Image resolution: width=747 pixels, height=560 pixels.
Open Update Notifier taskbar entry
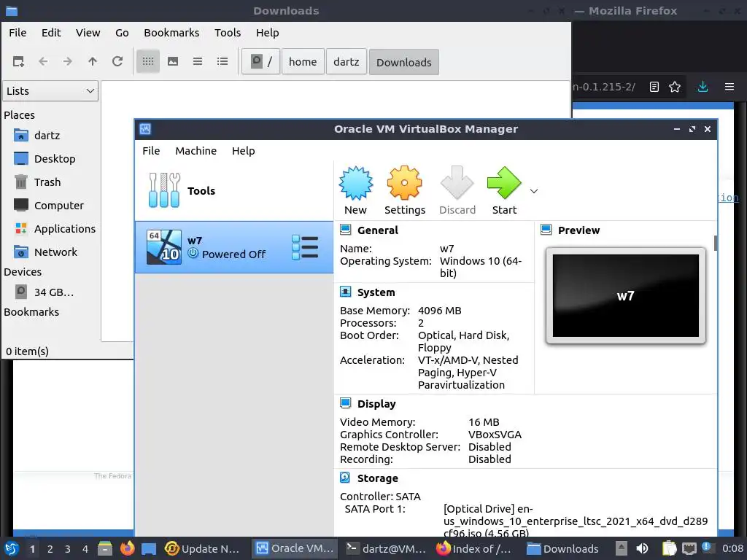tap(202, 548)
